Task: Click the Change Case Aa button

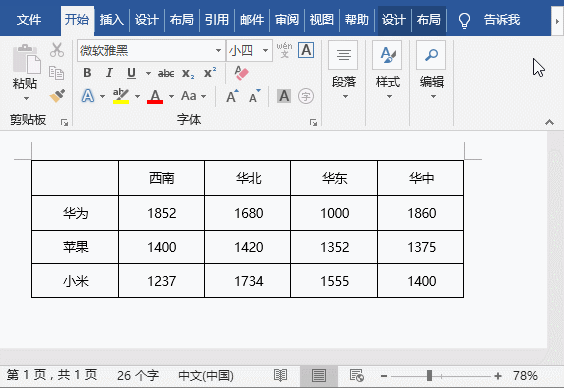Action: pos(188,96)
